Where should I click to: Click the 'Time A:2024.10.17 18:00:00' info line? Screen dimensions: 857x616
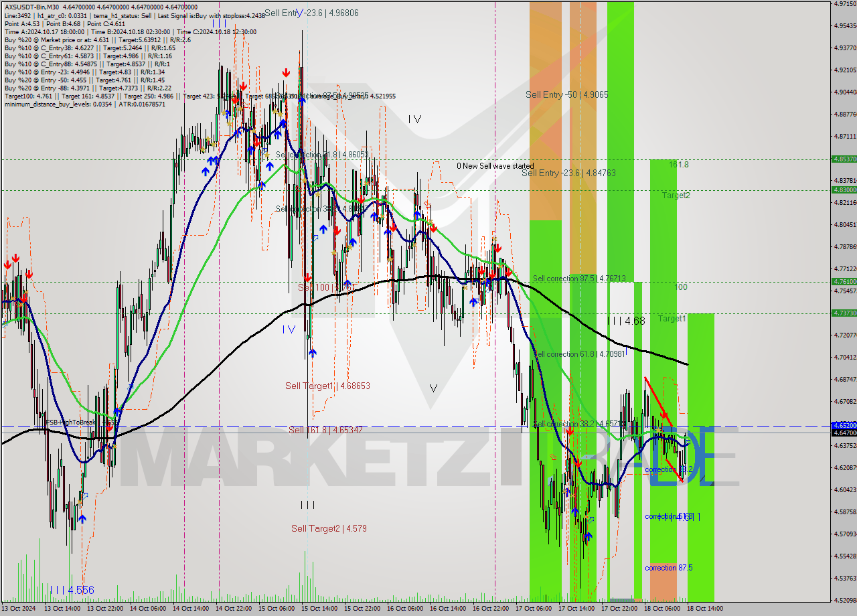click(x=131, y=31)
